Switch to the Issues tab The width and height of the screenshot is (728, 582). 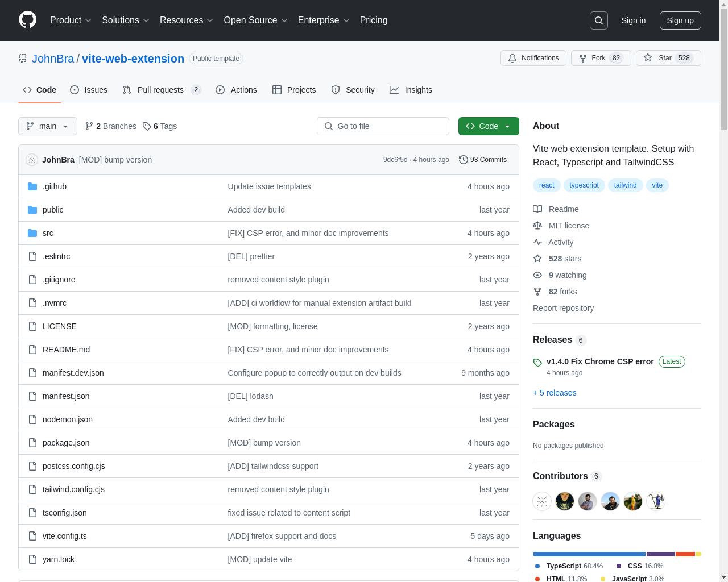pos(89,90)
